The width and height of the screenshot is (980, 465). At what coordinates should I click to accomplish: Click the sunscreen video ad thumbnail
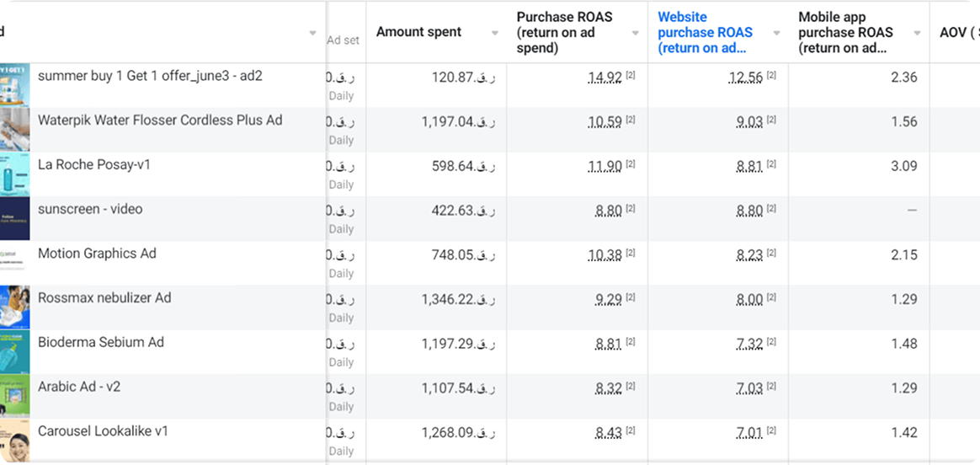(x=14, y=219)
